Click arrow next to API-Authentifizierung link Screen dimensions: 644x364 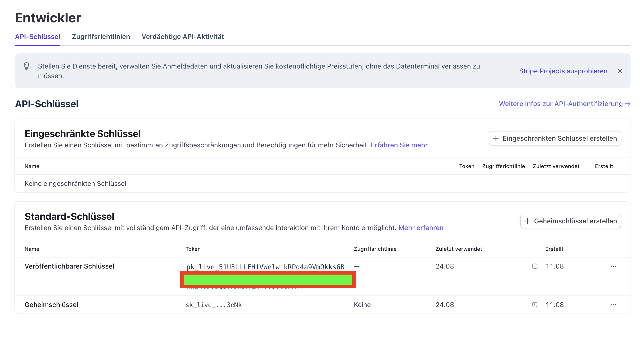[627, 104]
